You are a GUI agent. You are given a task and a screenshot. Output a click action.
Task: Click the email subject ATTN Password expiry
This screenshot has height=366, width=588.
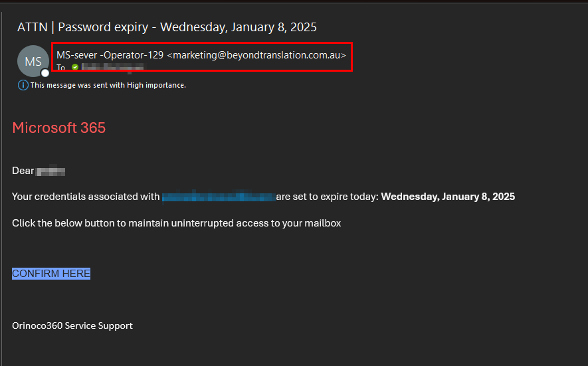pyautogui.click(x=167, y=27)
